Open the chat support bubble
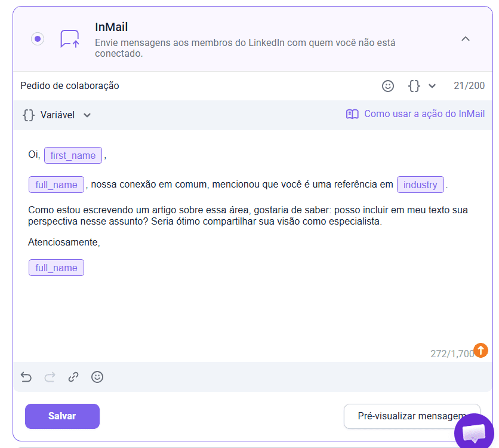This screenshot has height=448, width=499. coord(475,432)
